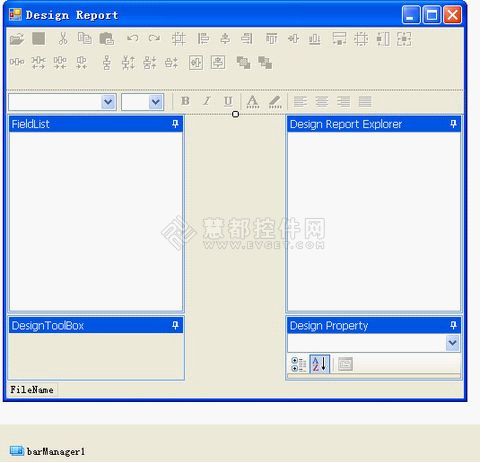481x463 pixels.
Task: Pin the FieldList panel
Action: (x=175, y=124)
